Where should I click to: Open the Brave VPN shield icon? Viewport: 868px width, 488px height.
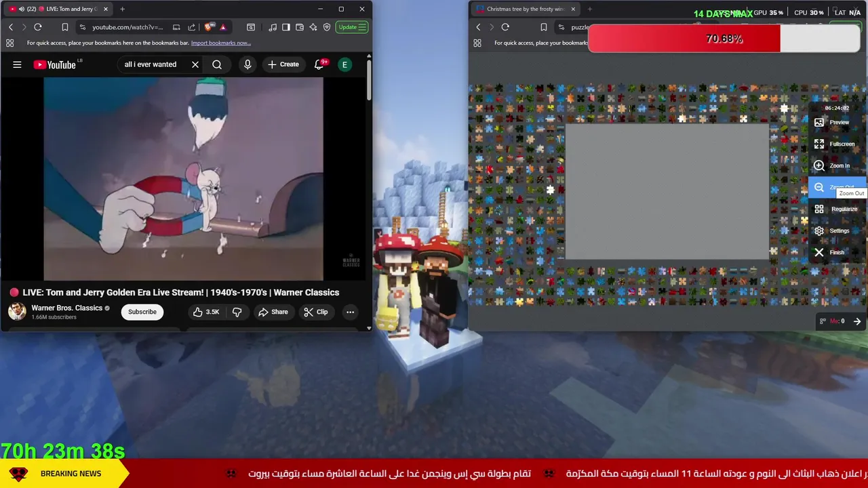327,27
